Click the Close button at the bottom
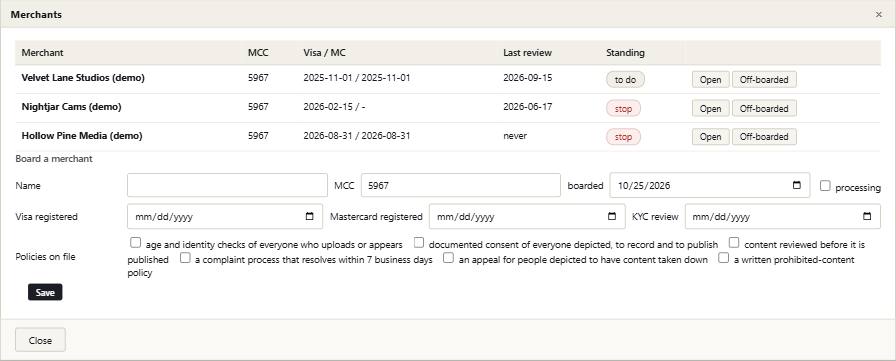The width and height of the screenshot is (896, 361). pyautogui.click(x=41, y=340)
